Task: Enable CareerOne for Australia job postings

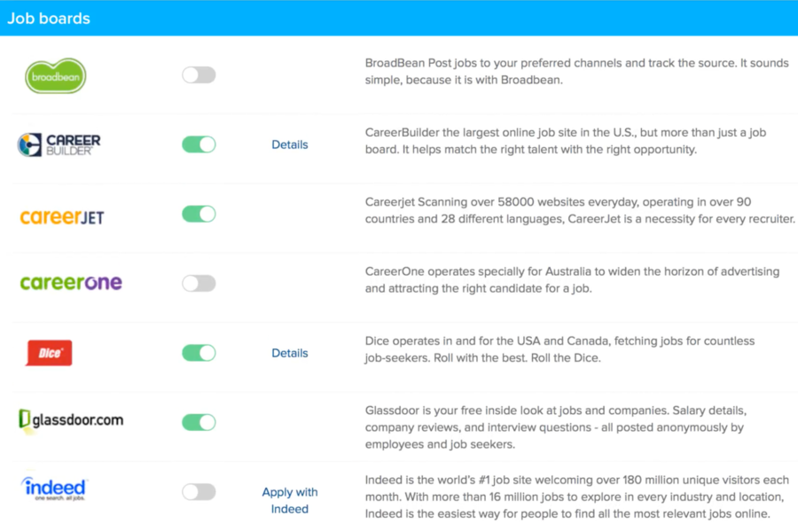Action: pos(199,282)
